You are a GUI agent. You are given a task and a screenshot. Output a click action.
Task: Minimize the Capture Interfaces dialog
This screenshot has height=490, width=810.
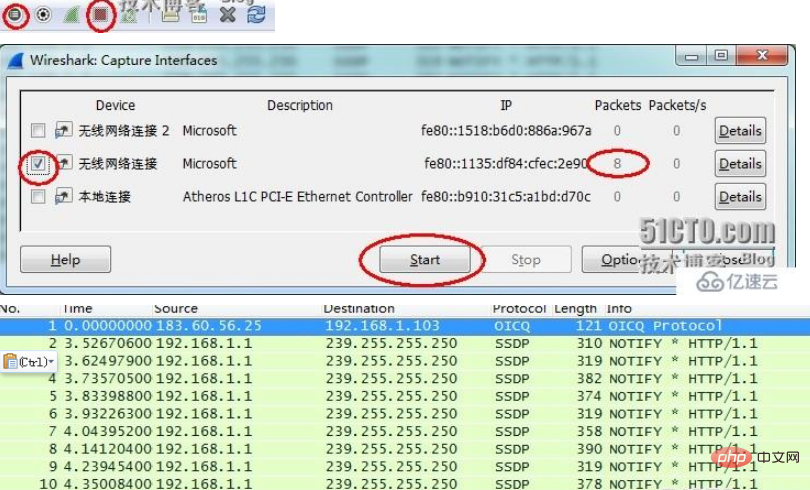coord(692,56)
